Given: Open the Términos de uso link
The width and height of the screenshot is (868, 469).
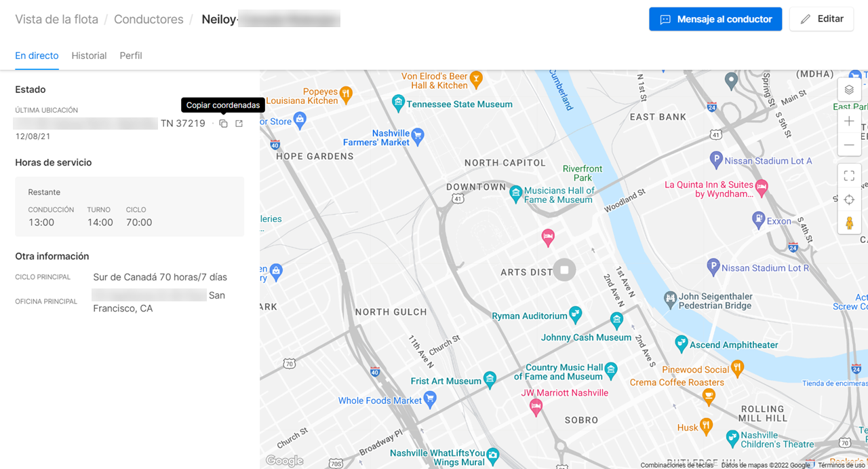Looking at the screenshot, I should (841, 465).
